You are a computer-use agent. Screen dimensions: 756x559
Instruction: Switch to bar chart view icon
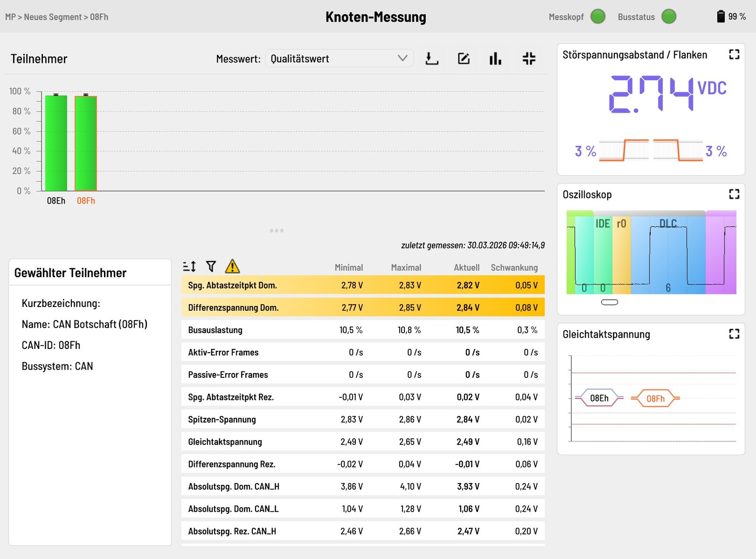(495, 59)
